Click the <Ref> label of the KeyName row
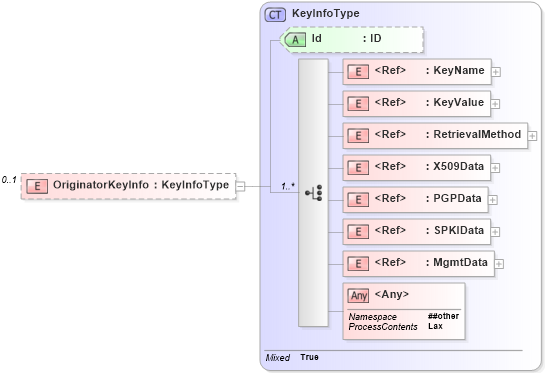The width and height of the screenshot is (545, 373). pos(390,70)
